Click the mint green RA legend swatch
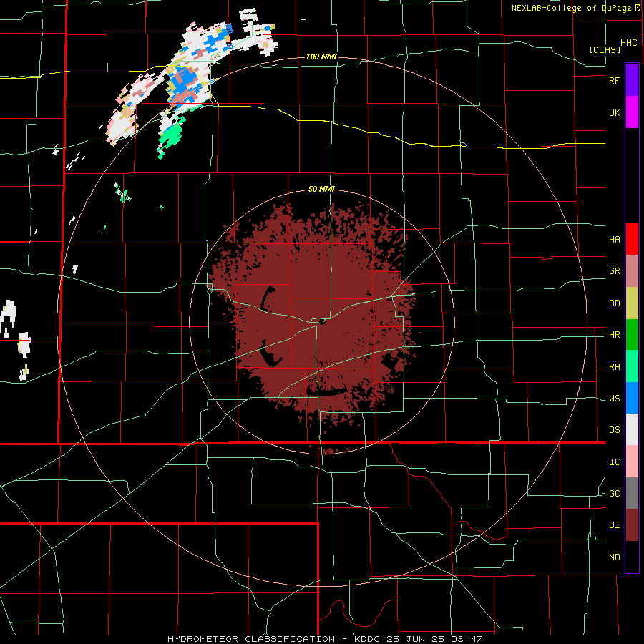Viewport: 644px width, 644px height. (632, 366)
